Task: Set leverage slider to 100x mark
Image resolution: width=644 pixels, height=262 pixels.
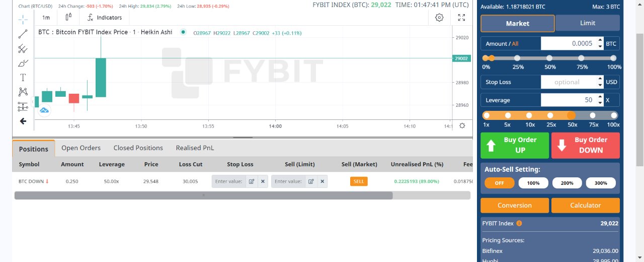Action: tap(614, 115)
